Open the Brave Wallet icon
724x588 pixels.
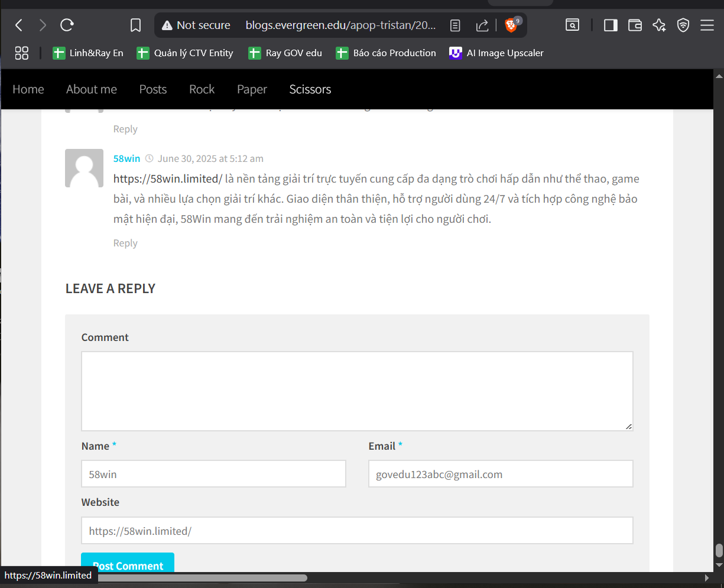[x=635, y=25]
